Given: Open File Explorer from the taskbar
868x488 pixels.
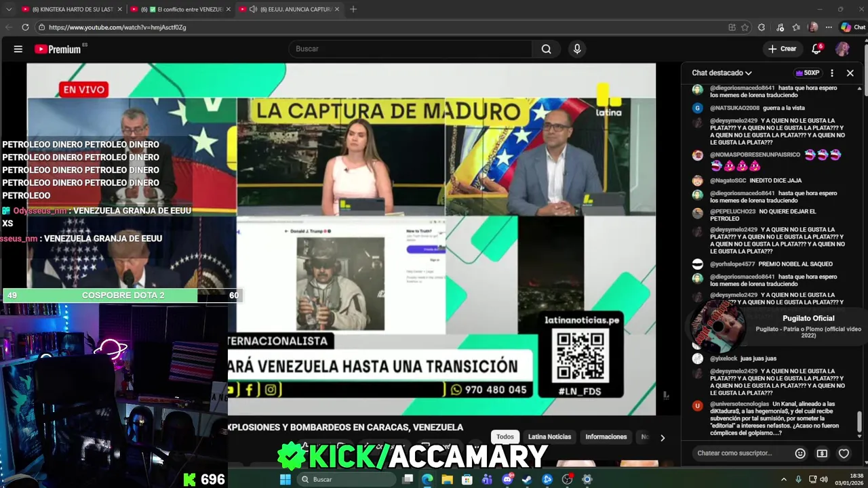Looking at the screenshot, I should pos(447,479).
